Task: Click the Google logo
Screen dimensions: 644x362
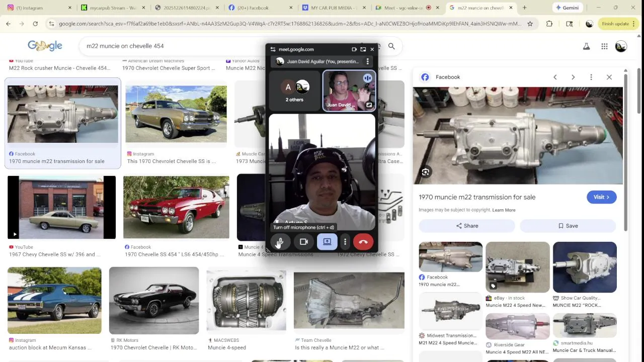Action: point(45,46)
